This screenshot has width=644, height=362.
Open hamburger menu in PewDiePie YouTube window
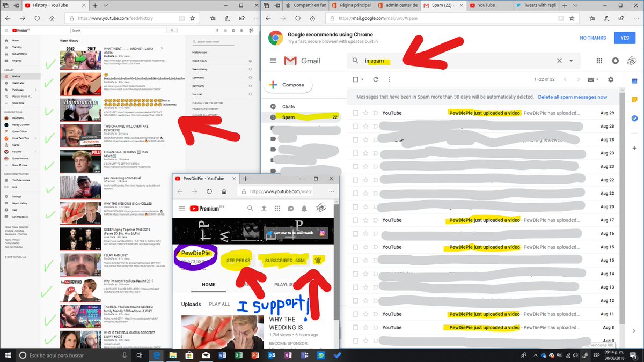(x=181, y=209)
